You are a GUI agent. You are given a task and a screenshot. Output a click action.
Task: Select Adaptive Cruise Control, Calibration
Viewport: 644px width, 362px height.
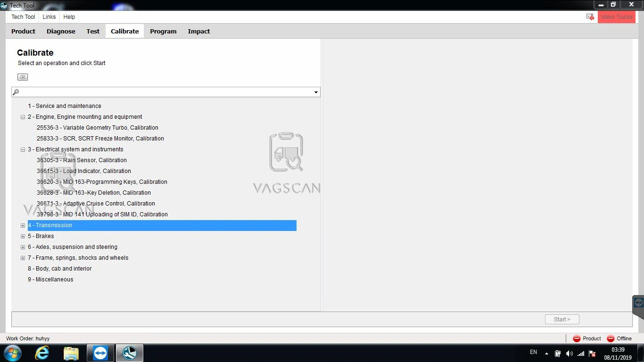click(96, 204)
